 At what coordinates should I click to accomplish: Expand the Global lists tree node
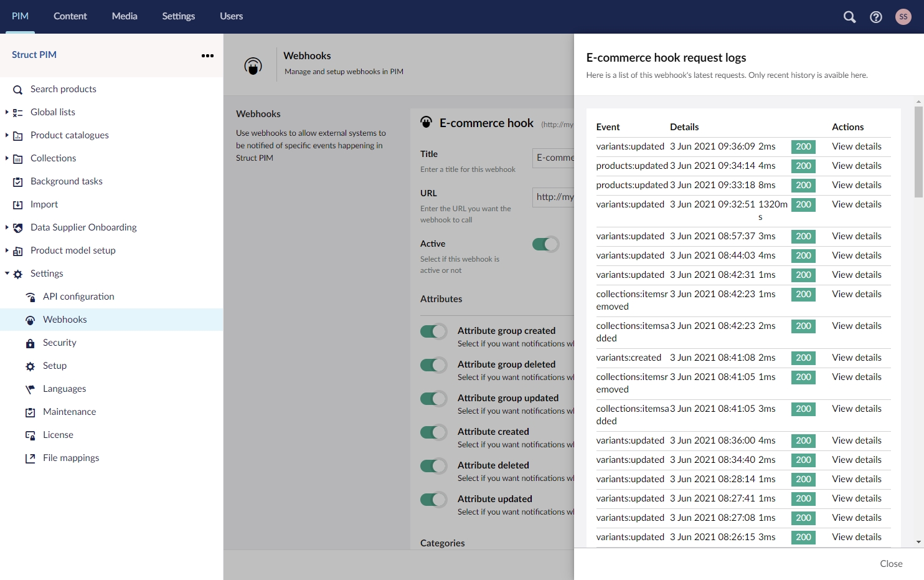[x=7, y=112]
